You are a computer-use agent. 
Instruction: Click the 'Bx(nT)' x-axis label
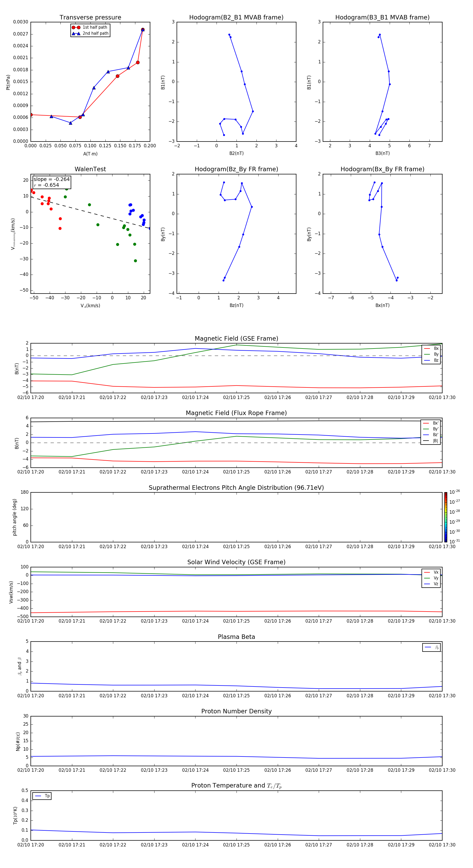[x=382, y=305]
